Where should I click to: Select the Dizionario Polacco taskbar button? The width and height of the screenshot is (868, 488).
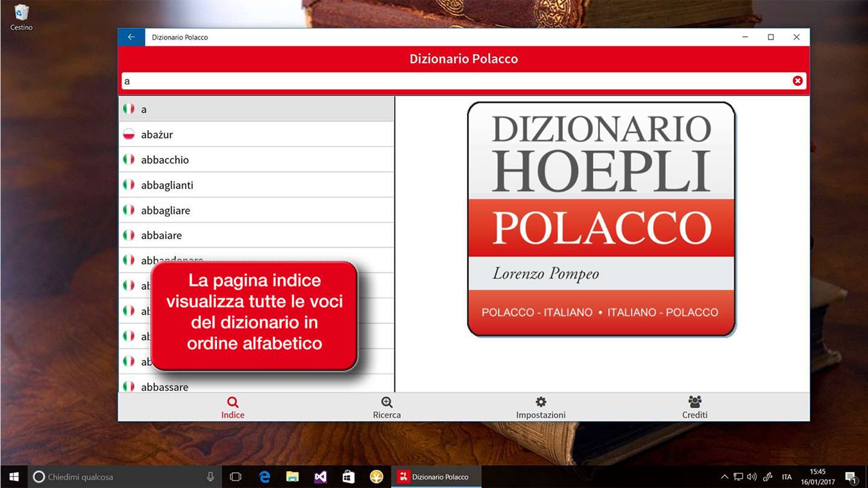click(436, 477)
